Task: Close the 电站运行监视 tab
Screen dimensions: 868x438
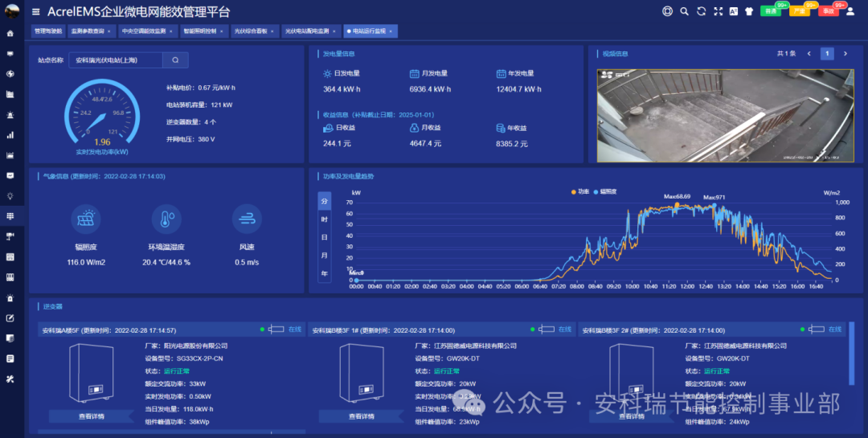Action: coord(391,31)
